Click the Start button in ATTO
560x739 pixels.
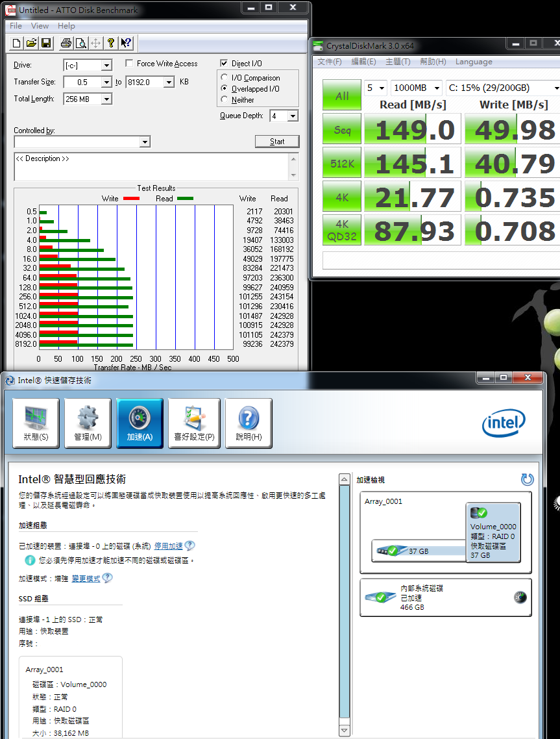(277, 142)
